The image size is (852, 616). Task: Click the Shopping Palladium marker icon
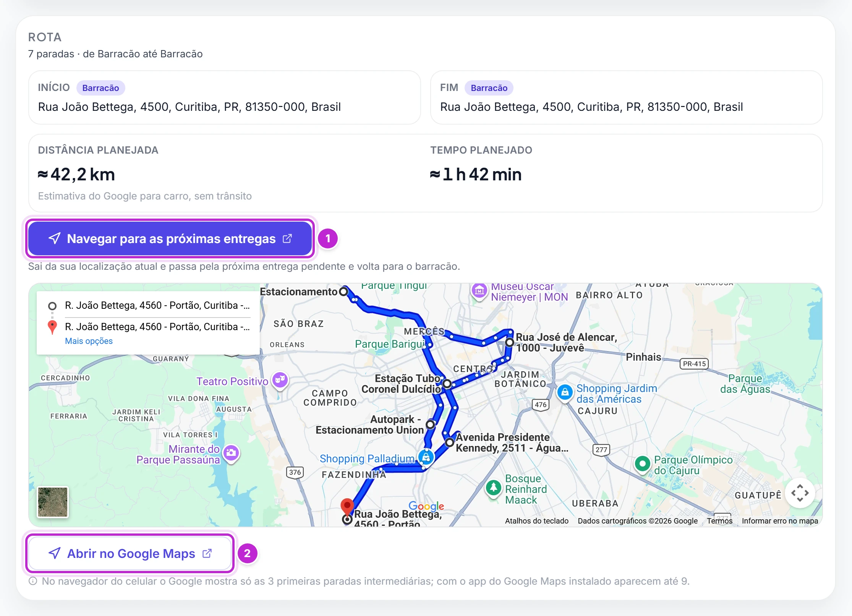(426, 457)
